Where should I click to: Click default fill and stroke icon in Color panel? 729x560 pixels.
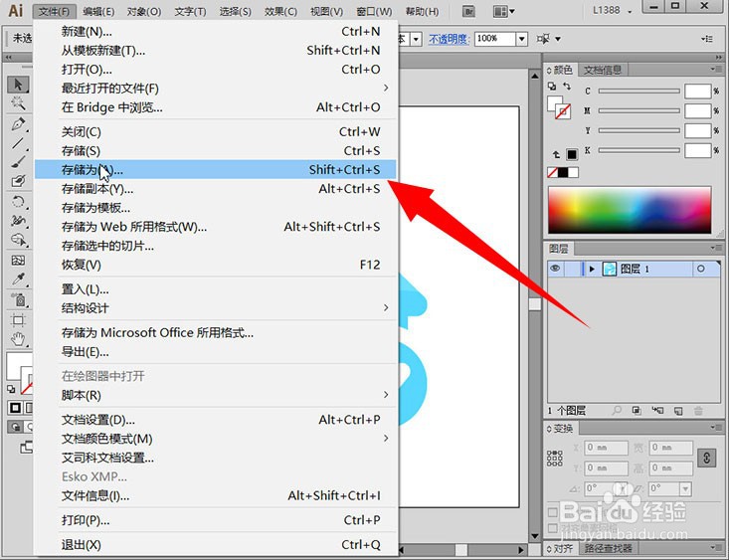(552, 87)
